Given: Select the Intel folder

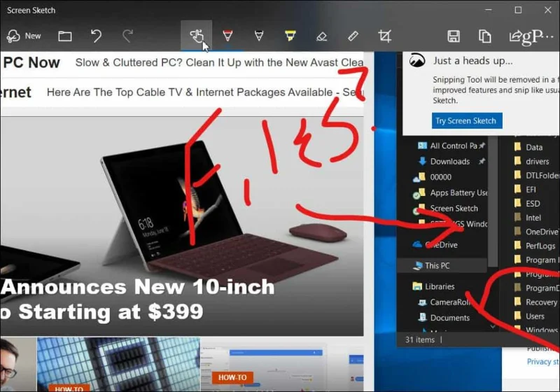Looking at the screenshot, I should point(528,218).
